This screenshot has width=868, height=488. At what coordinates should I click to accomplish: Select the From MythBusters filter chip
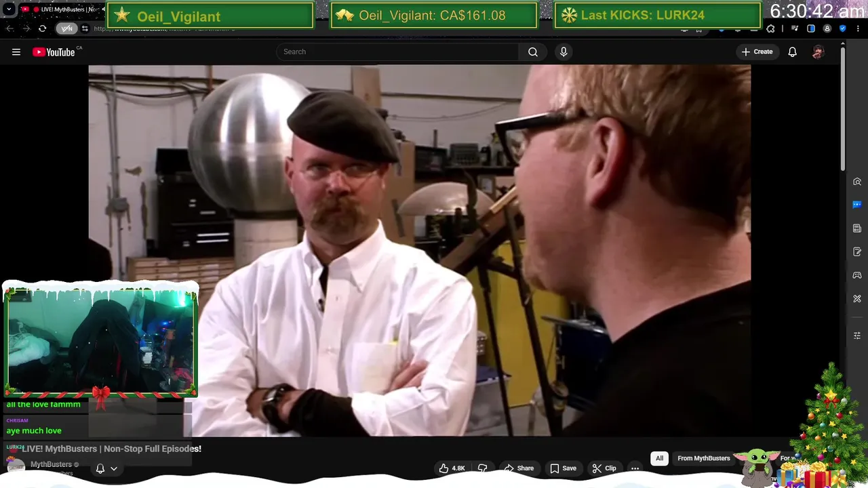coord(703,458)
